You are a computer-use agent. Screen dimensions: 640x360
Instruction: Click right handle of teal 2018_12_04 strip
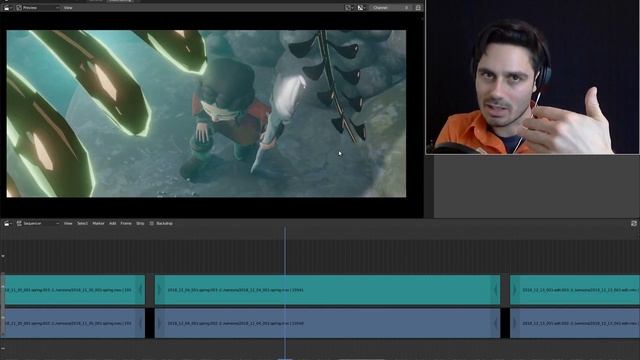click(x=496, y=290)
